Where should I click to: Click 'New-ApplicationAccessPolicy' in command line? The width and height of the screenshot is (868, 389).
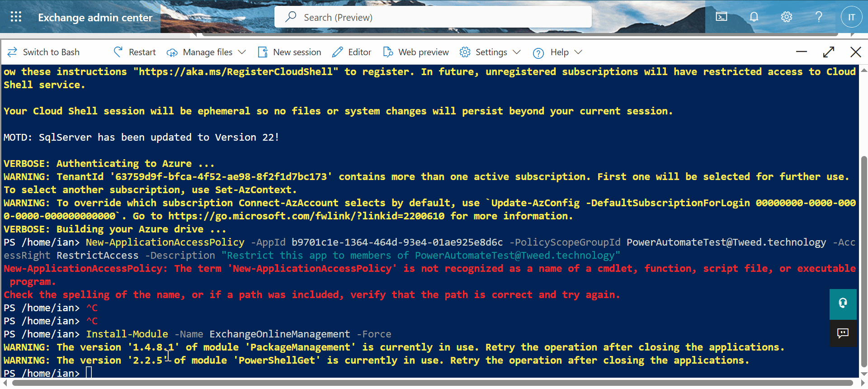[x=165, y=242]
